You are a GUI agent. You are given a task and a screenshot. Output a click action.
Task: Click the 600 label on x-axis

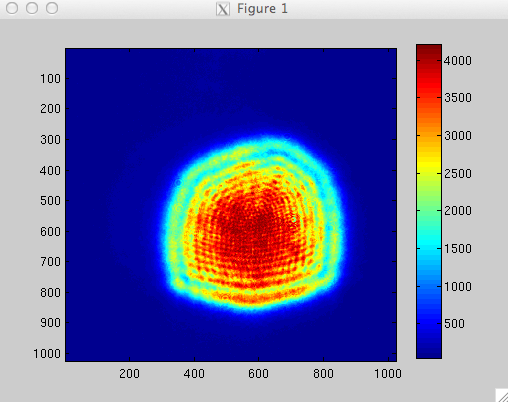[x=258, y=374]
